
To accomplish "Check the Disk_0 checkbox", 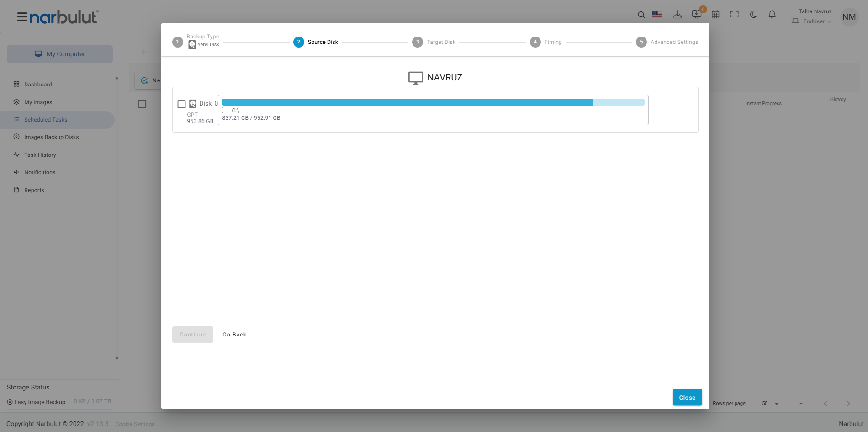I will (181, 104).
